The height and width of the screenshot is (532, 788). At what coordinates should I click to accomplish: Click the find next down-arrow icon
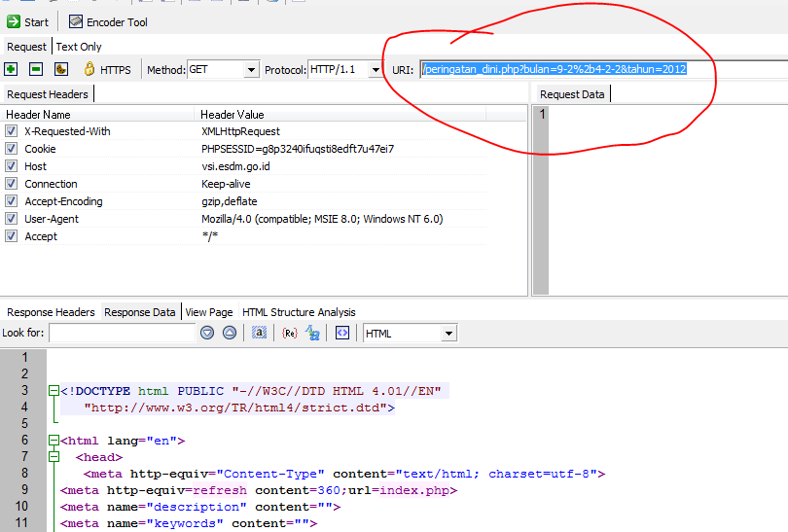207,333
